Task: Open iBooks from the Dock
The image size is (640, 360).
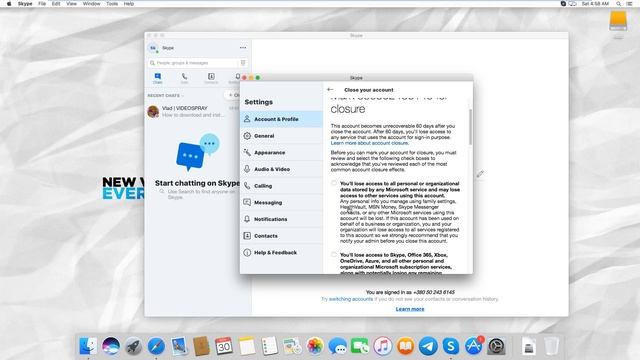Action: (x=405, y=346)
